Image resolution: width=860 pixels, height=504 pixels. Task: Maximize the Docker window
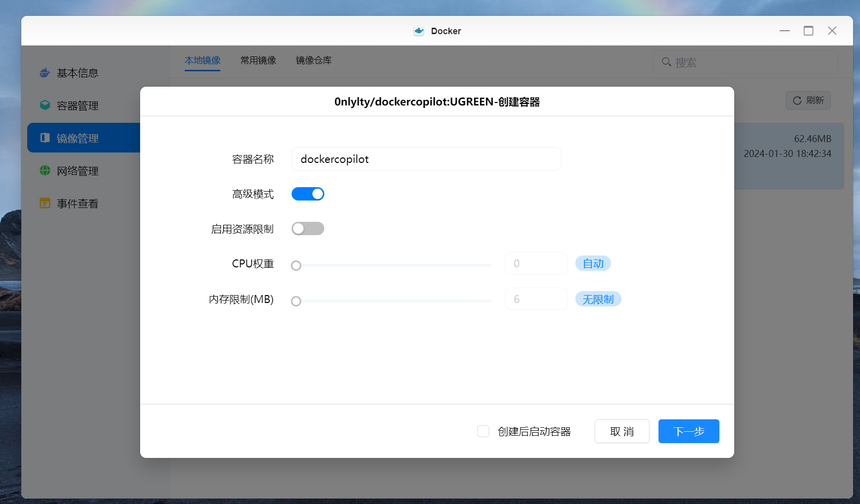pyautogui.click(x=809, y=31)
